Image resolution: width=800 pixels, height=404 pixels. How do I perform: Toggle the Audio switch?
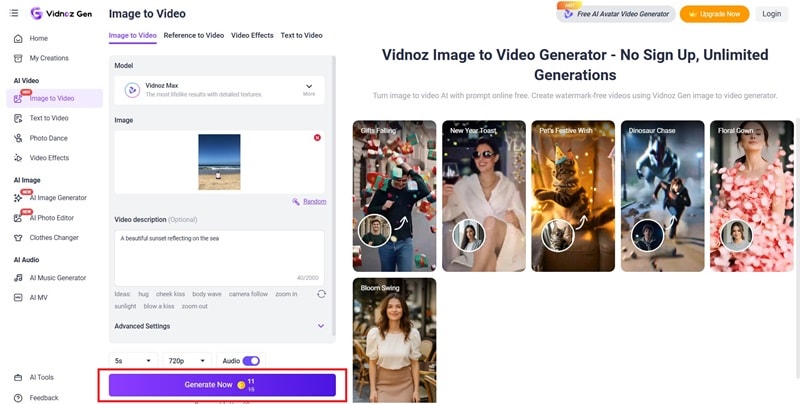tap(251, 361)
